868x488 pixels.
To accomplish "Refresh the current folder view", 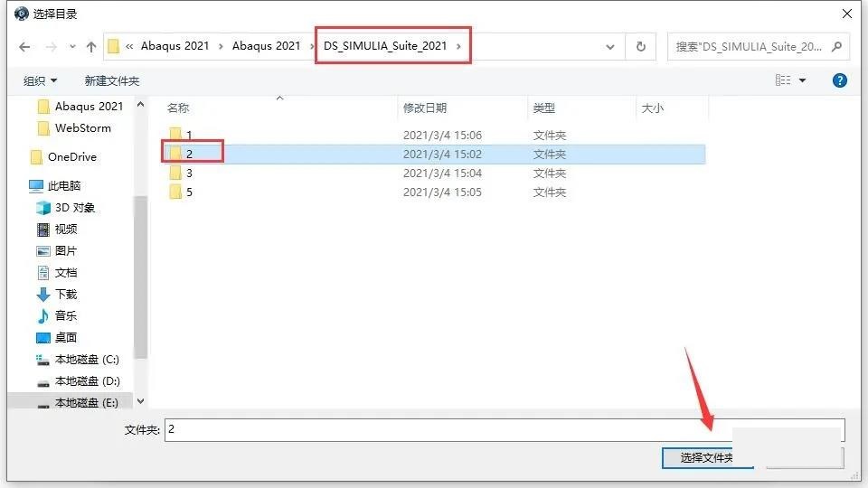I will tap(641, 46).
